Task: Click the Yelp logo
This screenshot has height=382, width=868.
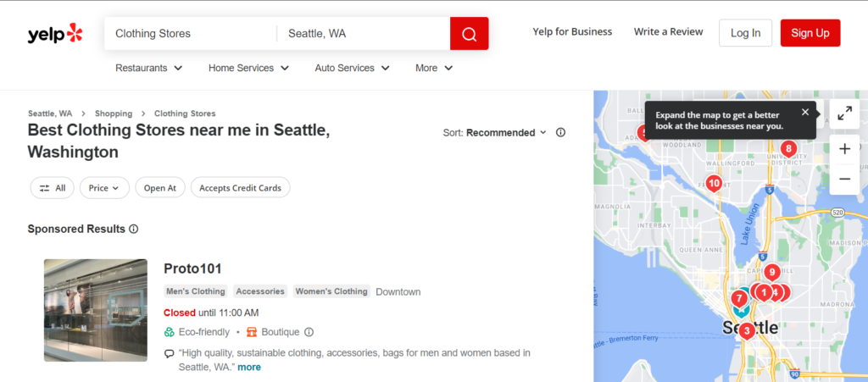Action: coord(55,34)
